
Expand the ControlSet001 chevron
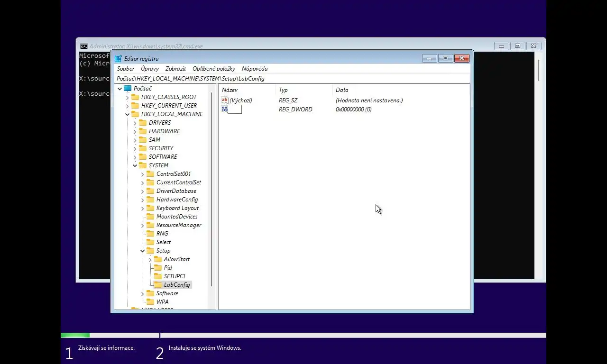click(x=142, y=174)
